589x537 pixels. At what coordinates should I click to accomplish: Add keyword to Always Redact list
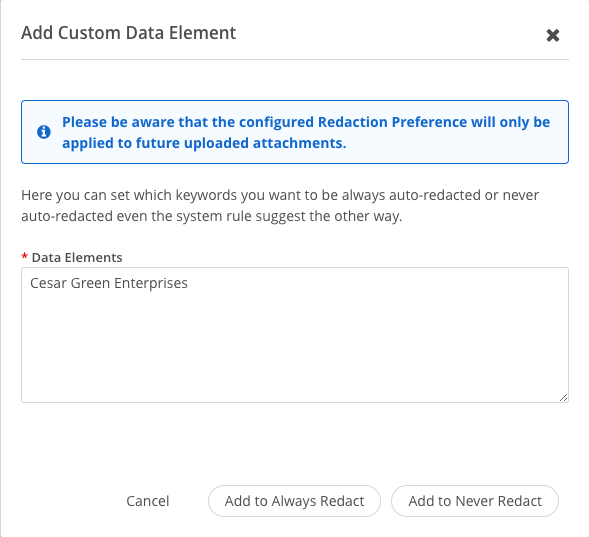[x=294, y=501]
